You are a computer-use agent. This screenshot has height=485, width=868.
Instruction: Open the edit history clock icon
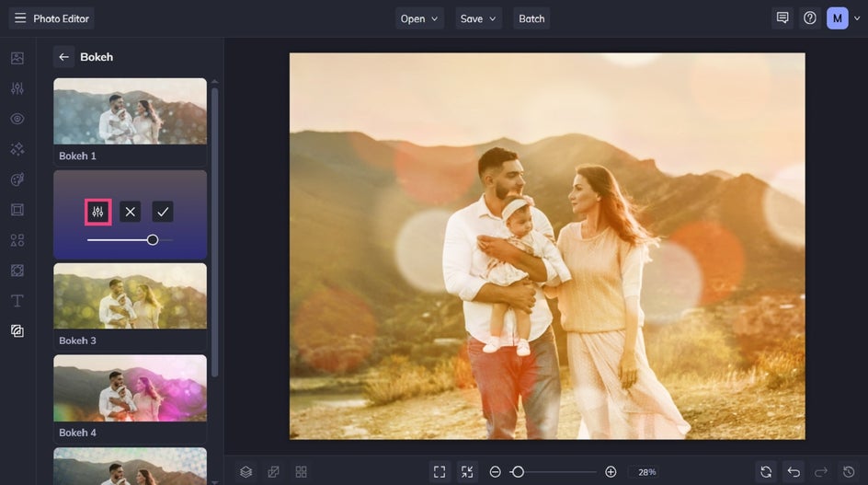coord(849,472)
